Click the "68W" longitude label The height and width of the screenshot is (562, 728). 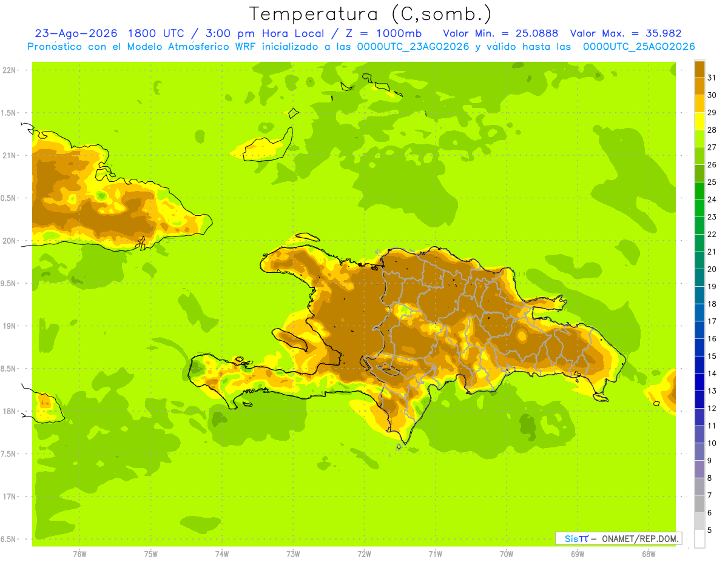tap(649, 554)
